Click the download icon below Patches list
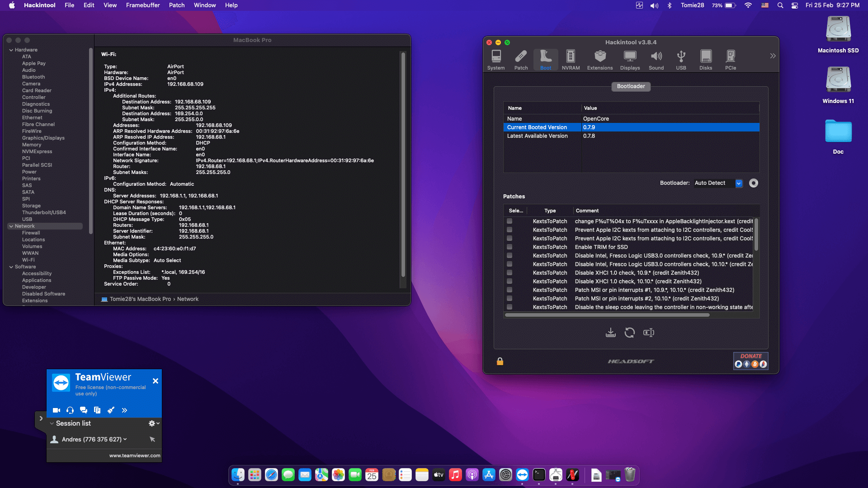This screenshot has width=868, height=488. 610,333
